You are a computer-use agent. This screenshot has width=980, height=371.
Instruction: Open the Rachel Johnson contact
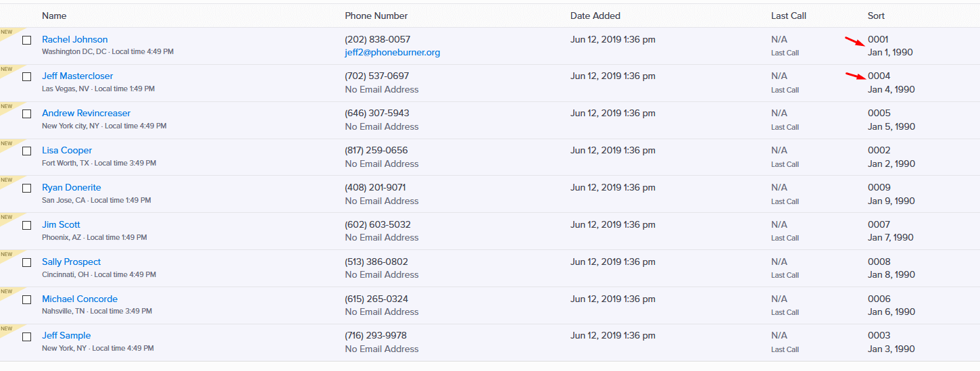pos(75,39)
